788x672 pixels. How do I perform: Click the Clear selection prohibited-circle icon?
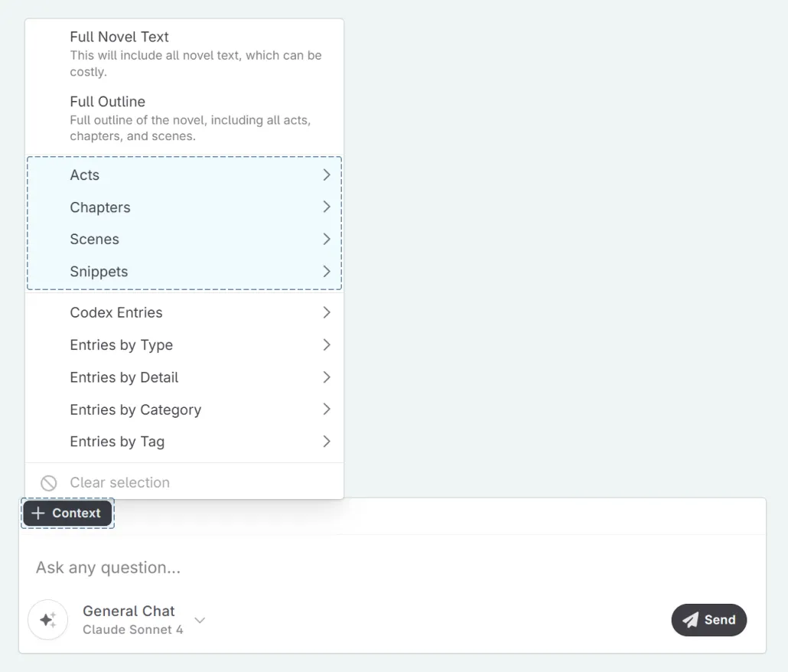pyautogui.click(x=49, y=483)
